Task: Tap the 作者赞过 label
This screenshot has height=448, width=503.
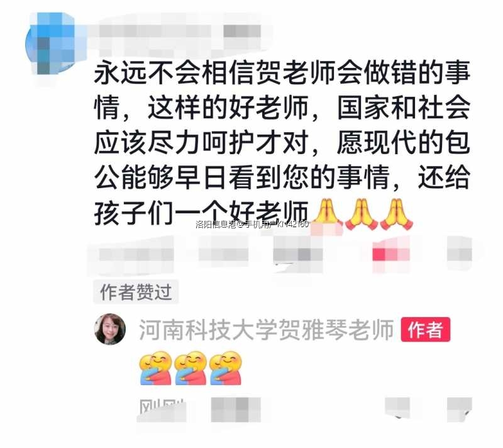Action: coord(136,292)
